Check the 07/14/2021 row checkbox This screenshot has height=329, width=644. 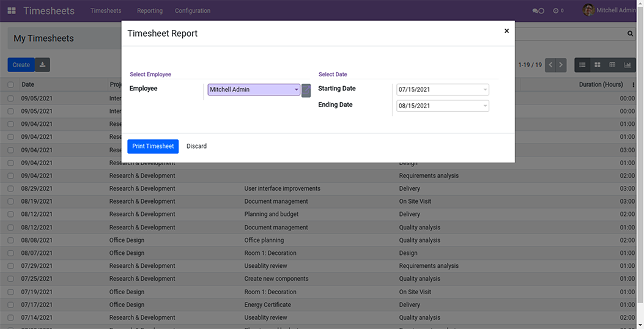point(10,317)
